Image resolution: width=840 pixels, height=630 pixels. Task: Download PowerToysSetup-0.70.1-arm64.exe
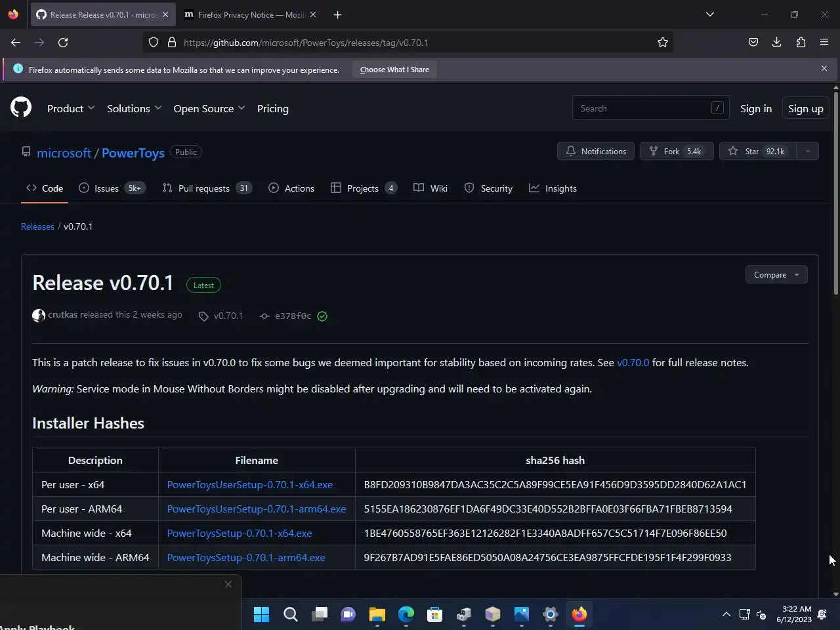click(246, 557)
